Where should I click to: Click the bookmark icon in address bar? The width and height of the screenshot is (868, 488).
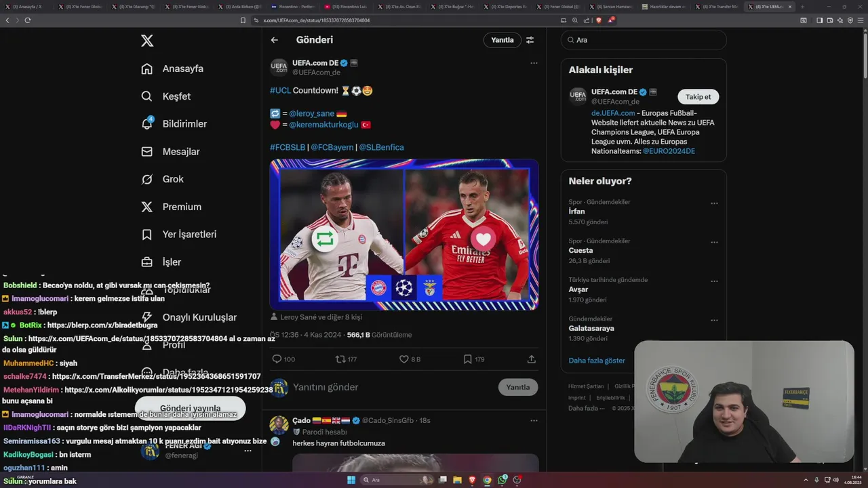tap(243, 20)
